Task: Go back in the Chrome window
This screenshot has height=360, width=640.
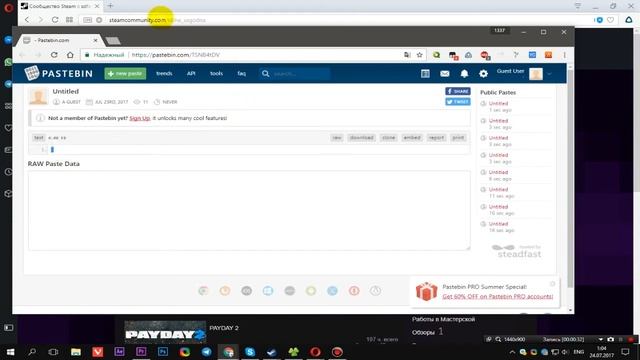Action: (x=22, y=55)
